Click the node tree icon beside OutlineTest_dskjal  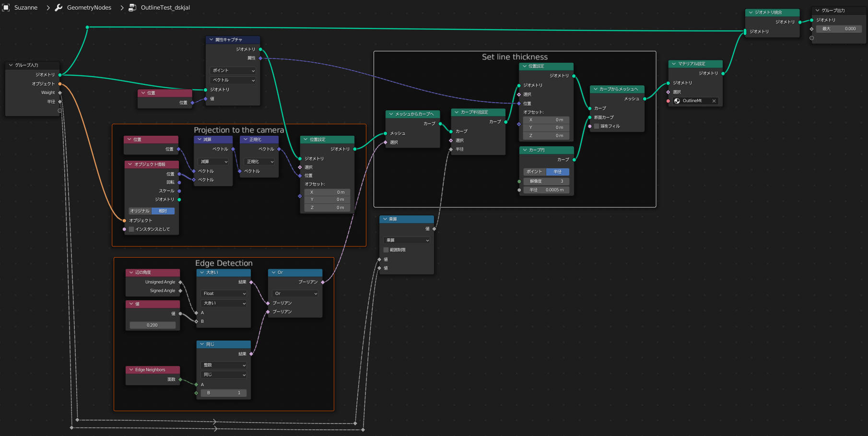[x=132, y=8]
